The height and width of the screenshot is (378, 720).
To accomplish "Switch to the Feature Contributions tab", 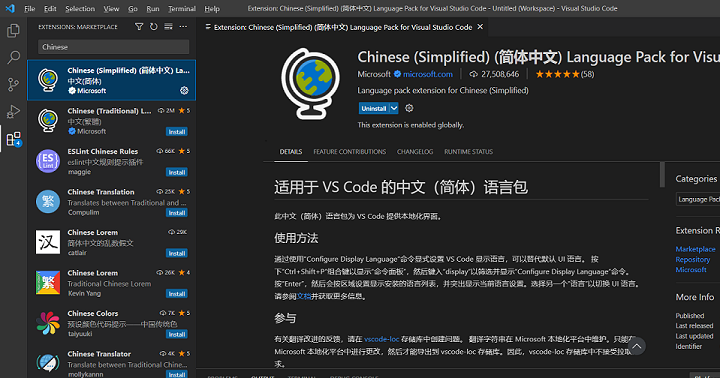I will pos(349,152).
